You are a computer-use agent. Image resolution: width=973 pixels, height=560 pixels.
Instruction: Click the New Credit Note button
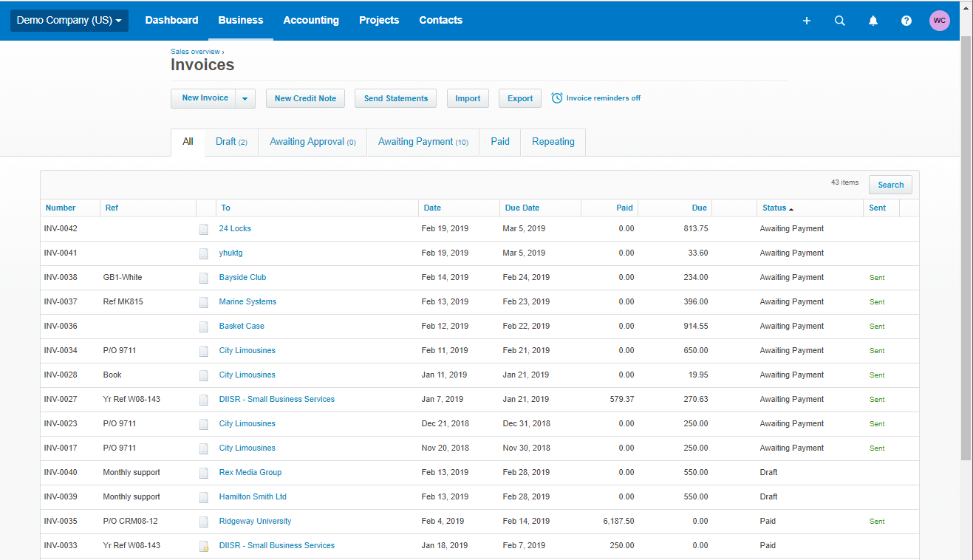(305, 98)
